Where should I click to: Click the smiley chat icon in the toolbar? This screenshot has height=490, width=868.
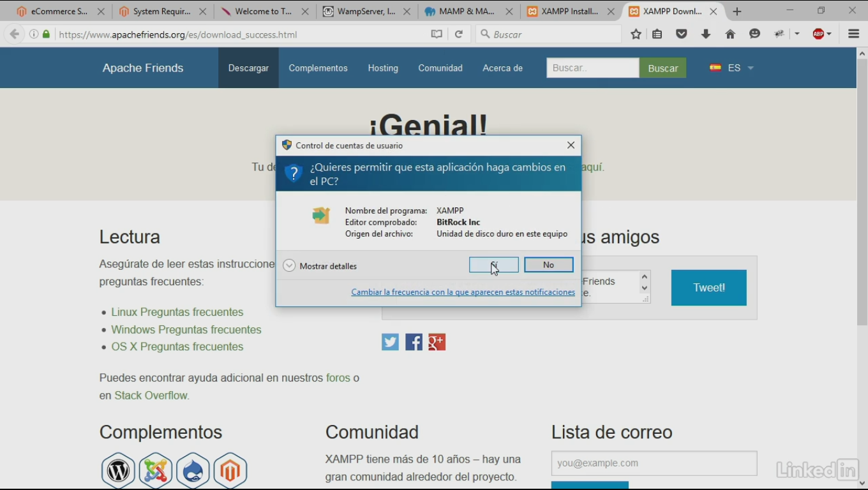click(x=754, y=34)
